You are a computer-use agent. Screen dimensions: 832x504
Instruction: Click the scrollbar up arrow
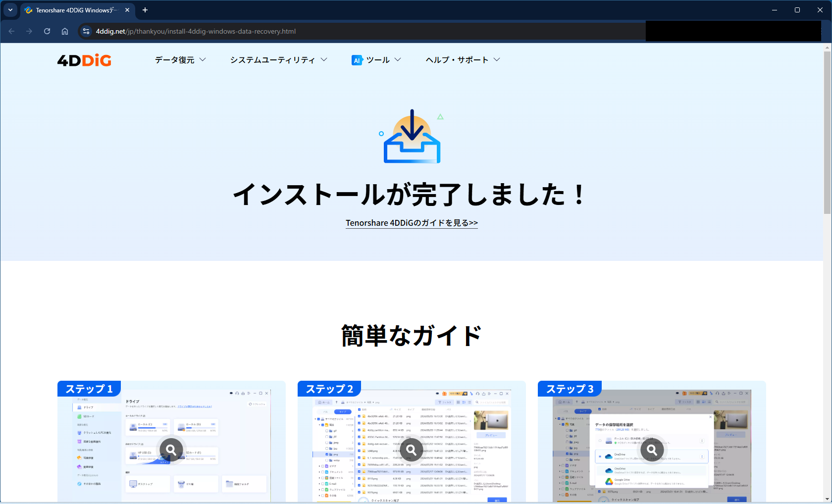827,48
